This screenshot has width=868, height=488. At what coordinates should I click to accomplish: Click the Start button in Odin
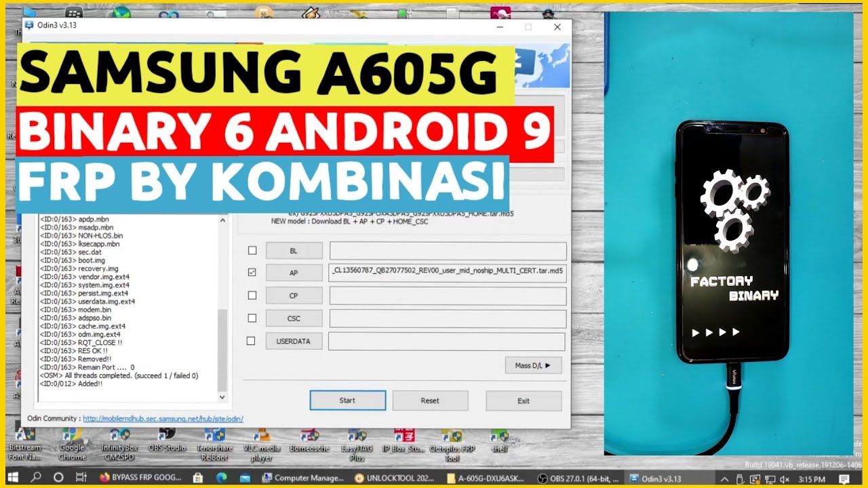click(347, 401)
